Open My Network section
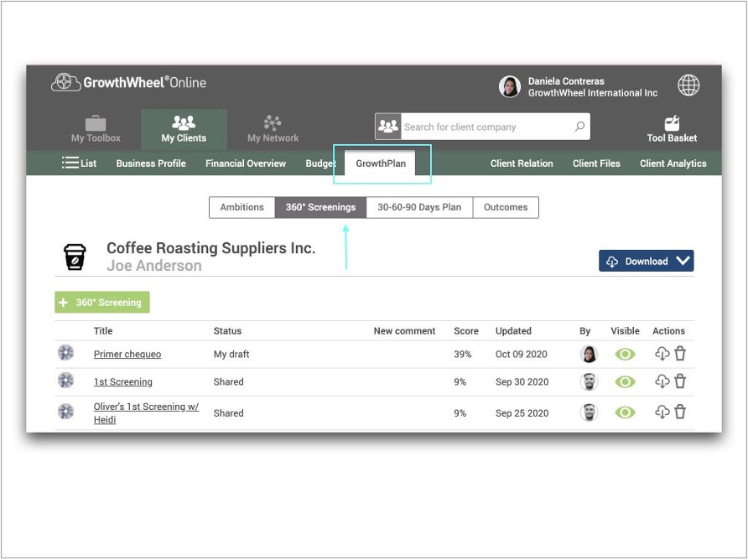 273,129
